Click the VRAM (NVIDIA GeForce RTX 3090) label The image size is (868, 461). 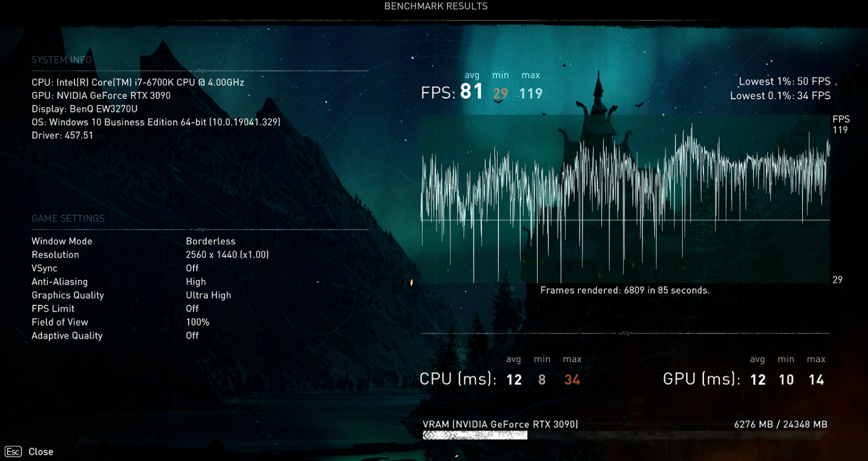(500, 425)
